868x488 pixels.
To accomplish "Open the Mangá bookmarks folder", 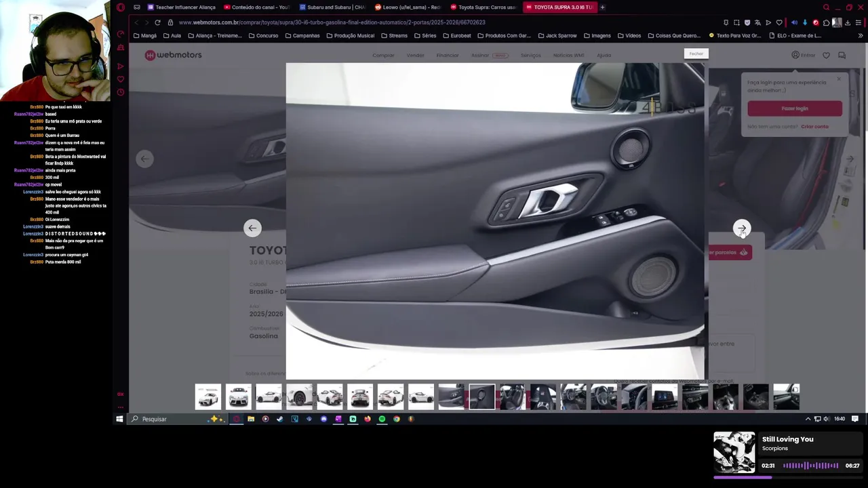I will 145,36.
